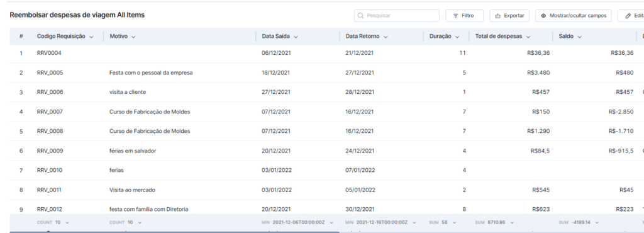Open the Saldo column dropdown
The width and height of the screenshot is (644, 233).
[x=579, y=37]
